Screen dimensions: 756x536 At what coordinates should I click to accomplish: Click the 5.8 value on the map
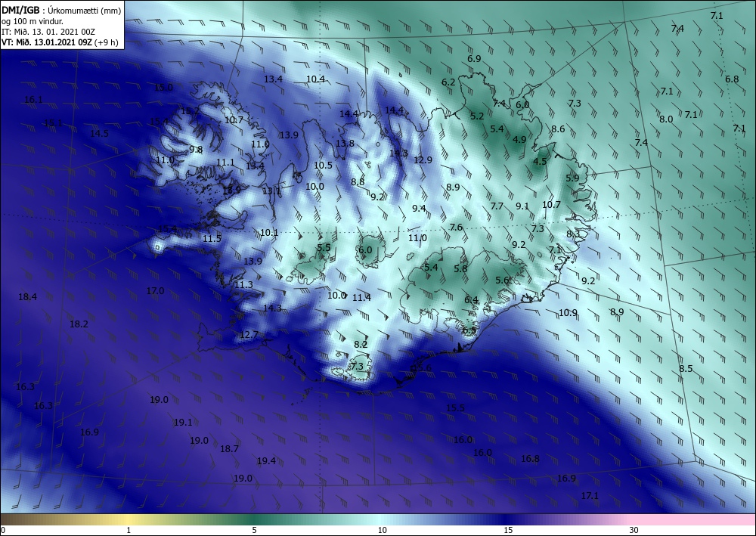point(460,269)
